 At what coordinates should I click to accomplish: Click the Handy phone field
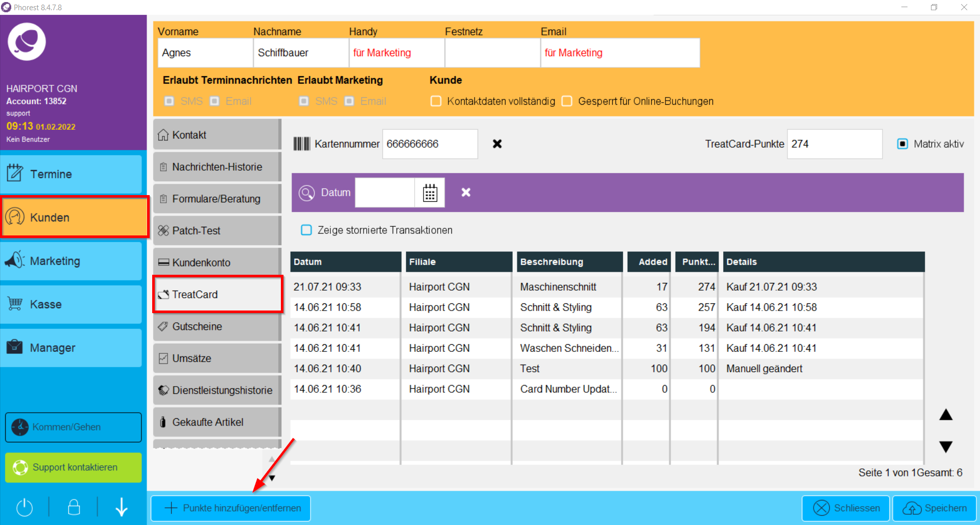click(397, 53)
